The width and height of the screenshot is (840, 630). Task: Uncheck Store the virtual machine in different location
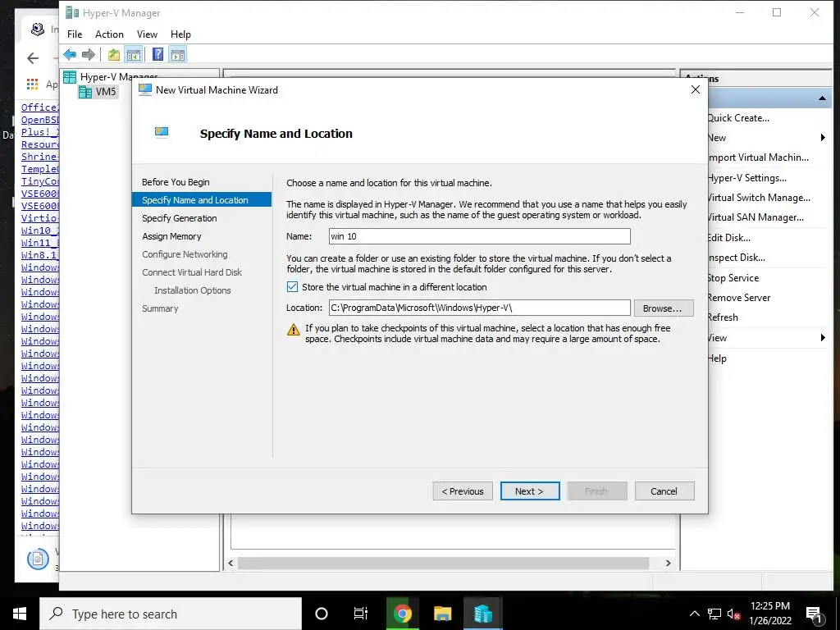292,287
